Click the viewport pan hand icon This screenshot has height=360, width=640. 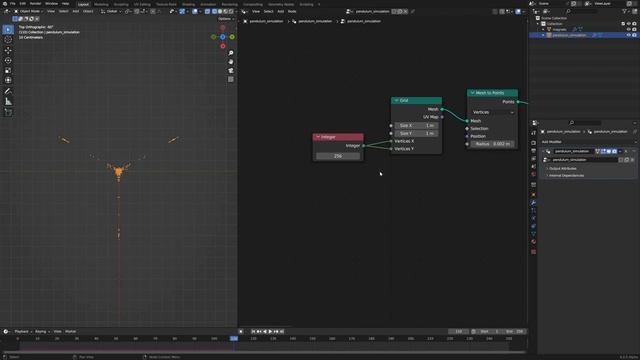pos(231,62)
